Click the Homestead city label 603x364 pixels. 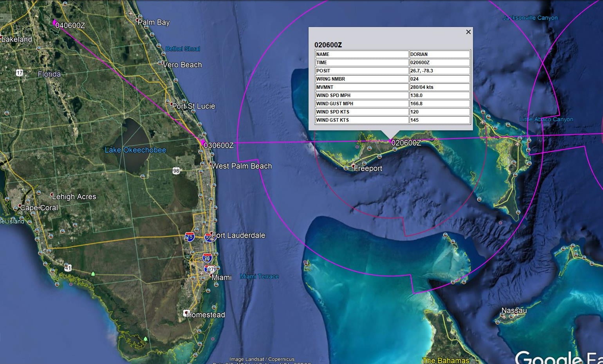tap(206, 315)
